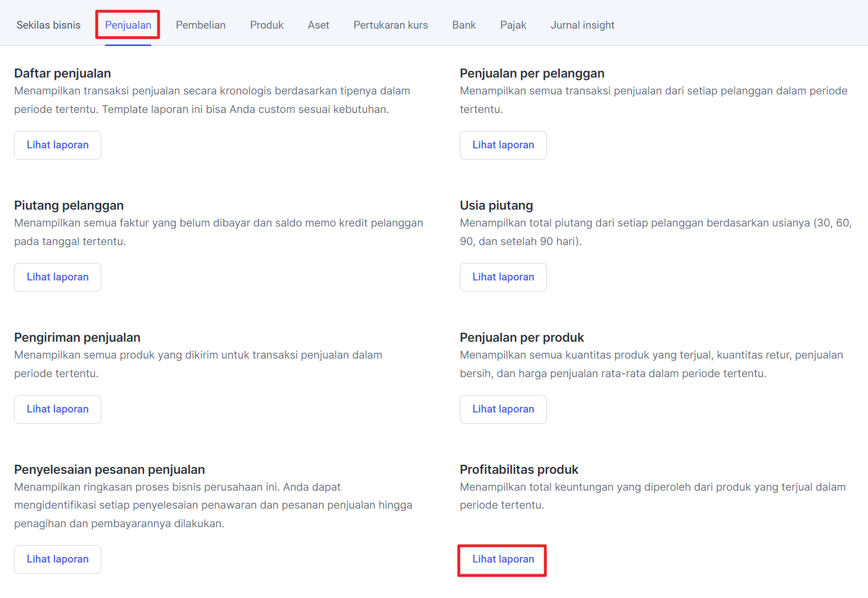Open the Piutang pelanggan report
868x598 pixels.
click(58, 277)
